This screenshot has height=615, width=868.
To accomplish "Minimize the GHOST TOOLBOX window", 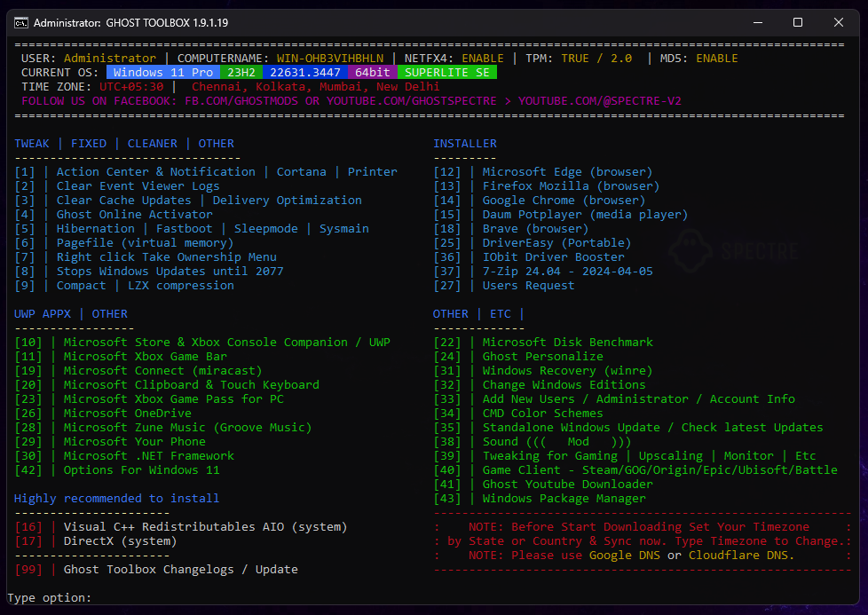I will coord(758,23).
